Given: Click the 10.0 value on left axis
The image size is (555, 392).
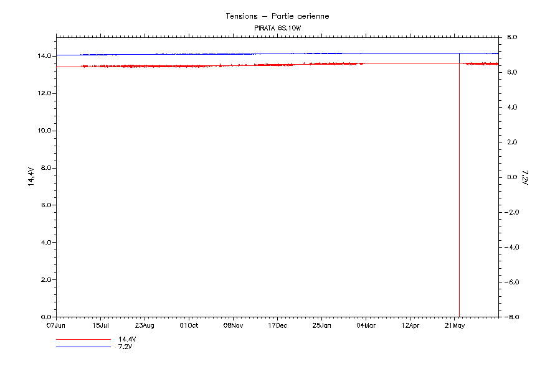Looking at the screenshot, I should pyautogui.click(x=44, y=131).
